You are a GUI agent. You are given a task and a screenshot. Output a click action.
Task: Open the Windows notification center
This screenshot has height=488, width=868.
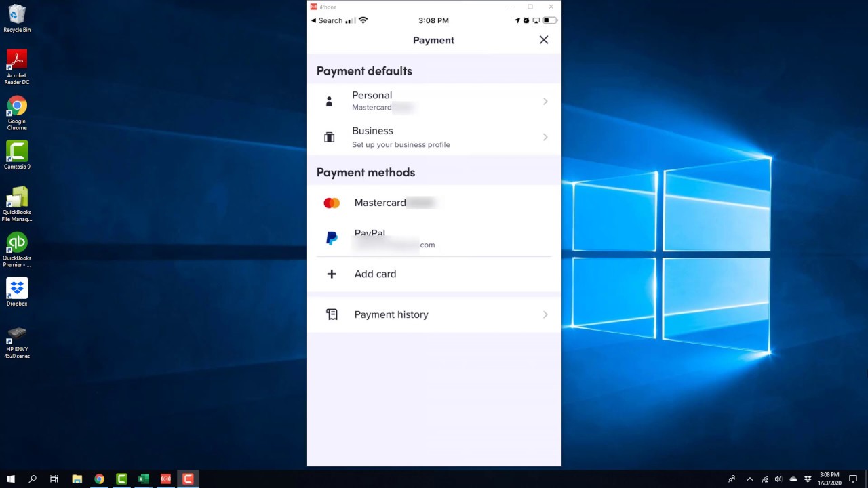[x=853, y=479]
